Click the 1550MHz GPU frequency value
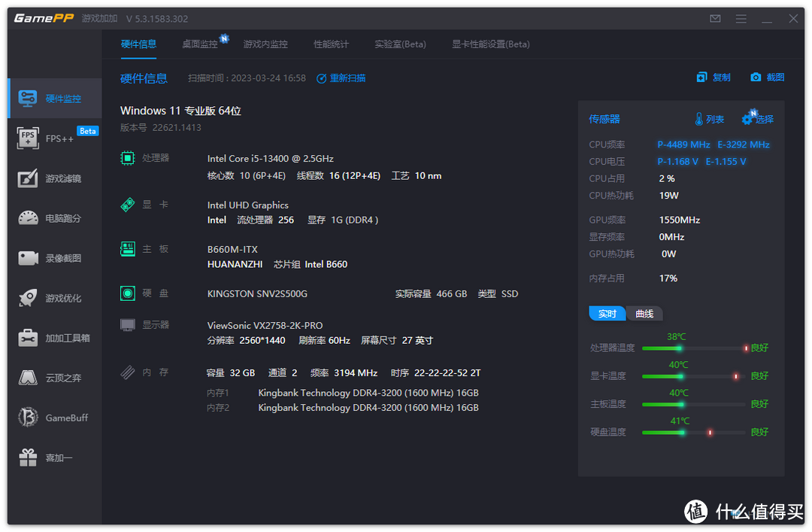Screen dimensions: 812x532 (680, 220)
